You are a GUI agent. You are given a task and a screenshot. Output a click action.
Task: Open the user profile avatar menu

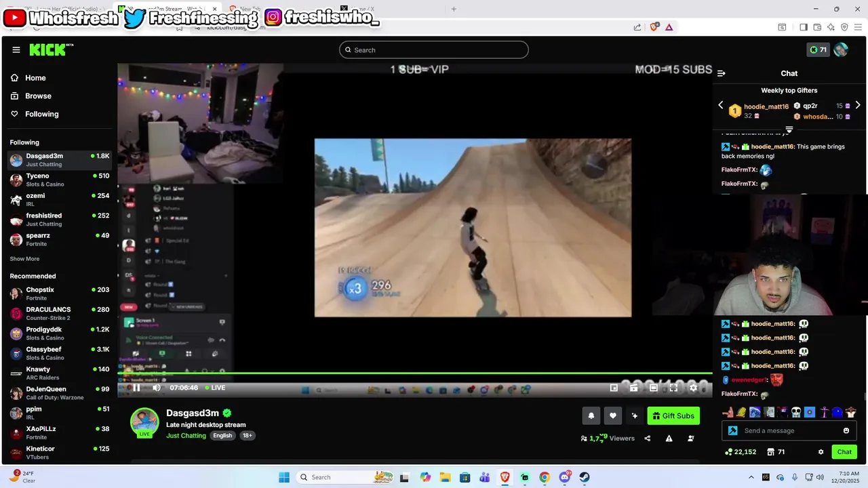pos(841,49)
